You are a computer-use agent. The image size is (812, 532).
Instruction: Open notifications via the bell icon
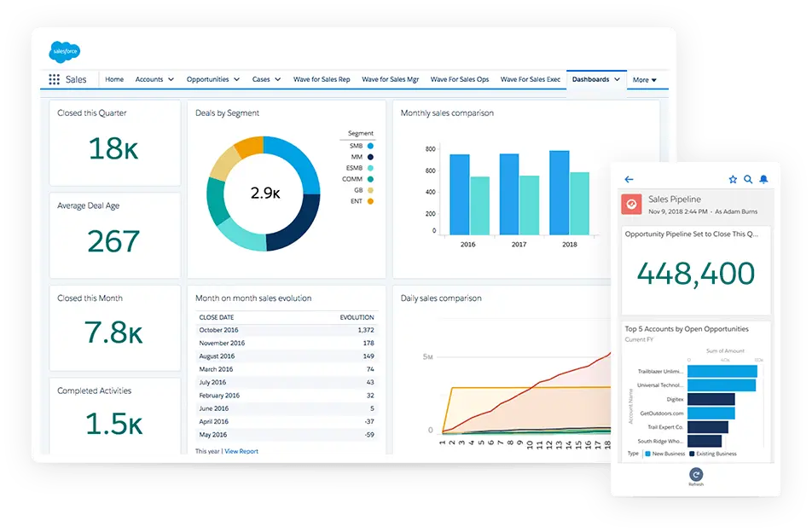763,180
